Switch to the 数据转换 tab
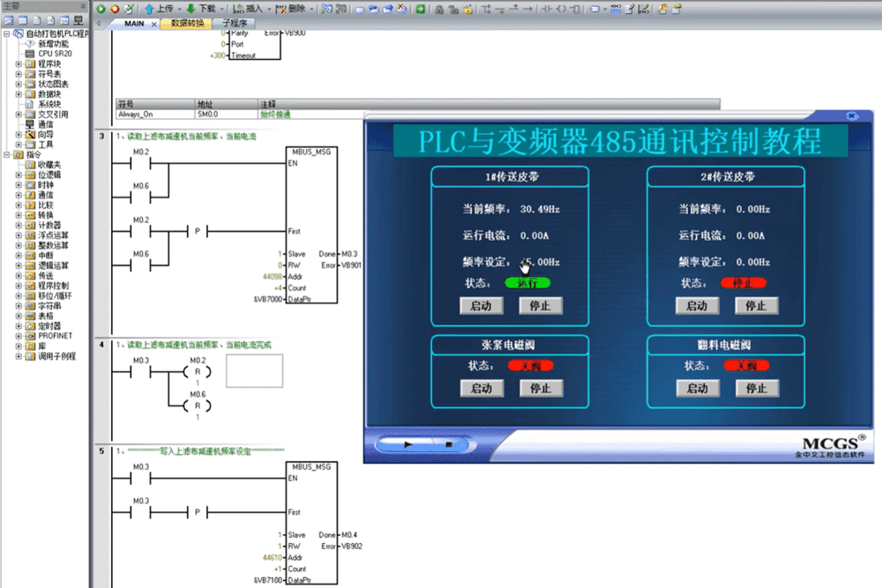The width and height of the screenshot is (882, 588). click(186, 24)
